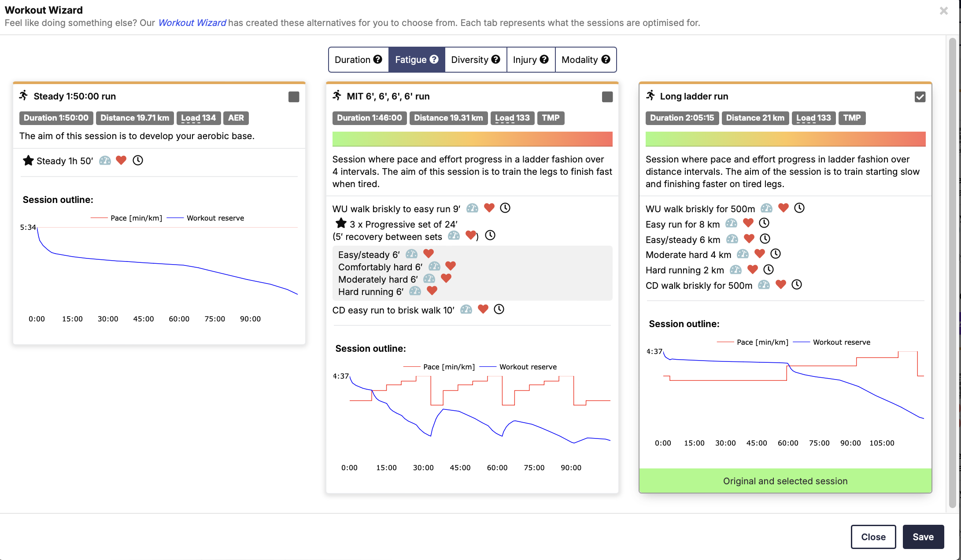This screenshot has height=560, width=961.
Task: Select the Steady 1:50:00 run checkbox
Action: pos(294,97)
